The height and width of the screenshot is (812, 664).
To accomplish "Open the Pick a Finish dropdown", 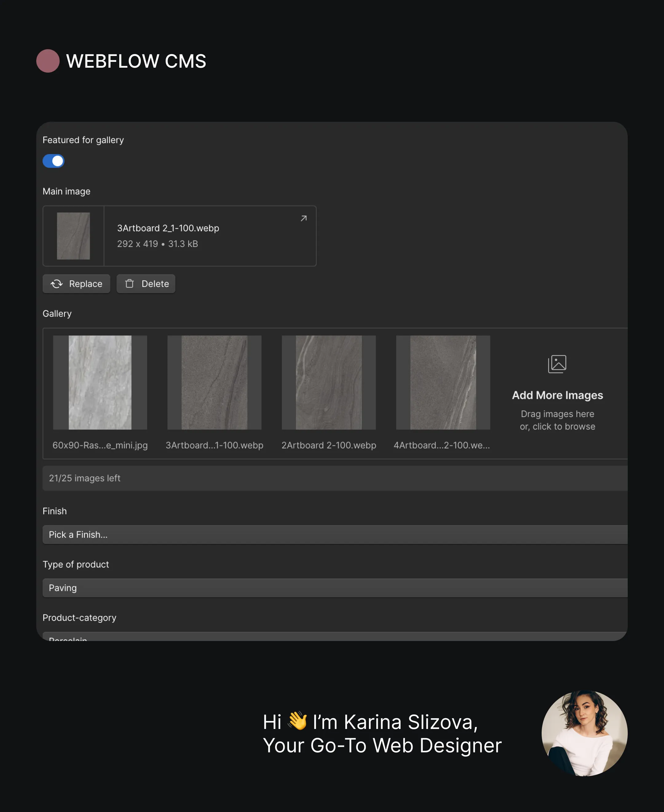I will click(335, 535).
